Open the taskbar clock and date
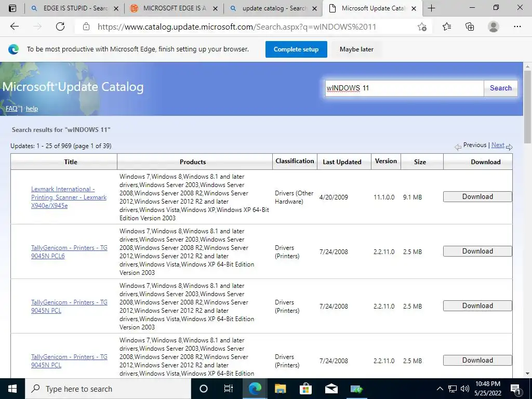The image size is (532, 399). 487,389
